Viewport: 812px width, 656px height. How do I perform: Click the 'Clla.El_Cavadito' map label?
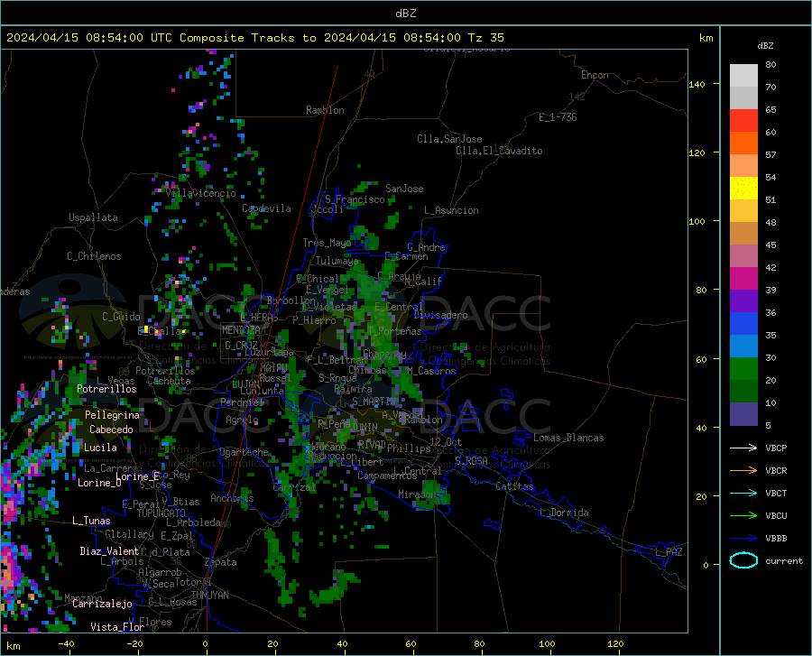click(x=499, y=151)
